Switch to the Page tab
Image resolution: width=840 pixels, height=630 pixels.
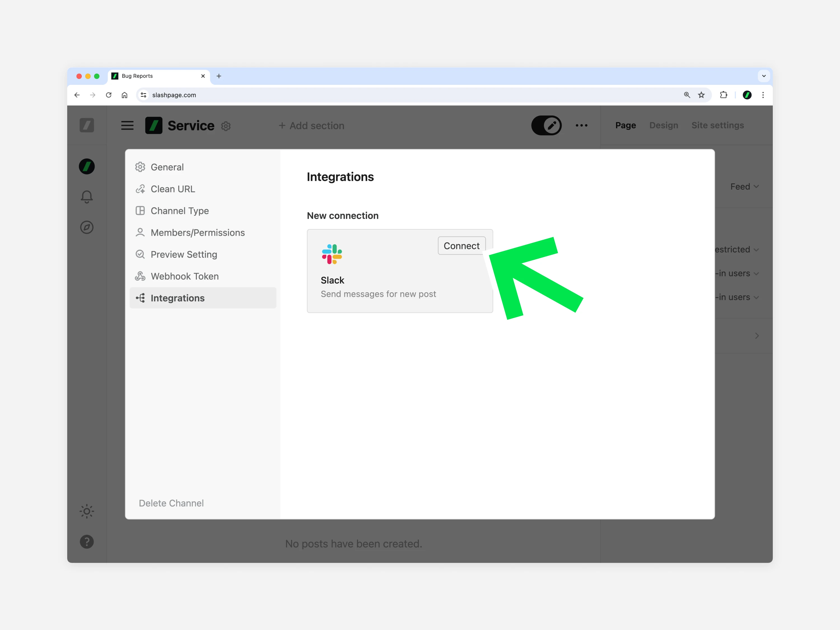click(x=626, y=125)
